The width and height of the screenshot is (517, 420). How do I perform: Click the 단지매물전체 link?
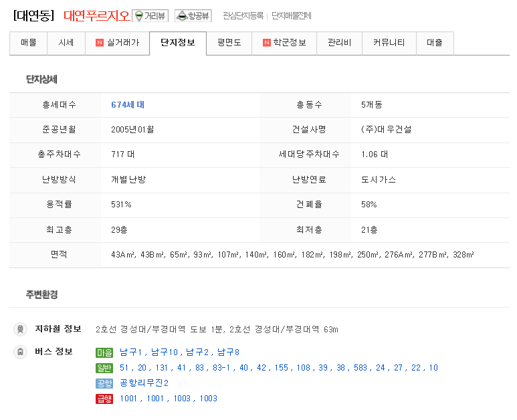pos(292,16)
